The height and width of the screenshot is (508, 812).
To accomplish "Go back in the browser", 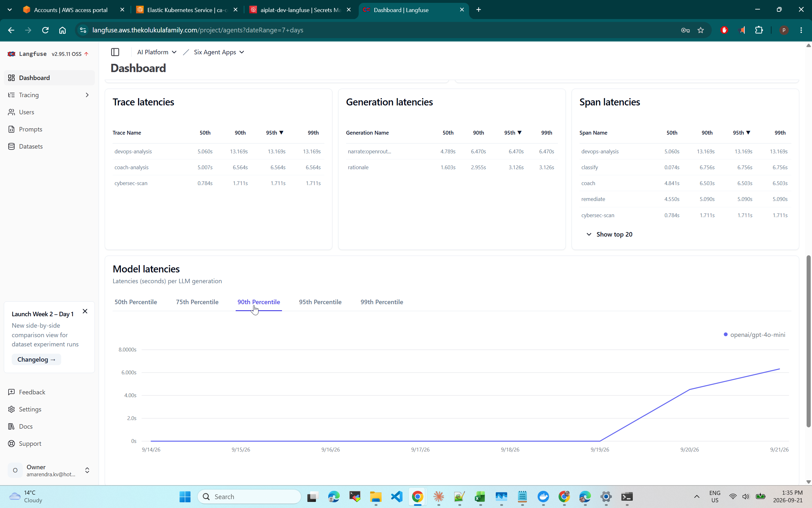I will (11, 30).
